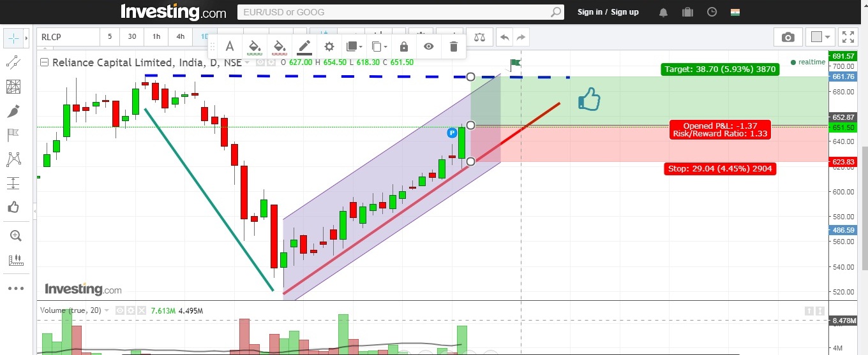Toggle visibility eye in floating toolbar
The height and width of the screenshot is (355, 868).
coord(428,46)
